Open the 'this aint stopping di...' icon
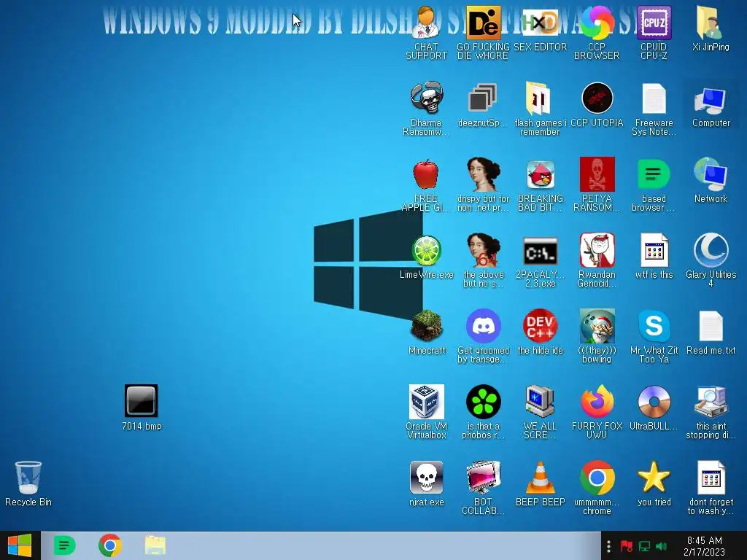Screen dimensions: 747x560 click(711, 413)
